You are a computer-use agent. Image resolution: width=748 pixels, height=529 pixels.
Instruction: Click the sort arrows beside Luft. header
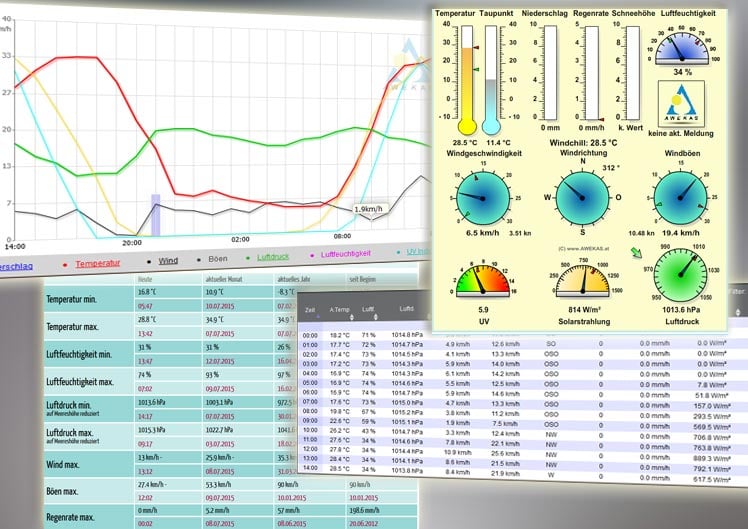click(375, 317)
